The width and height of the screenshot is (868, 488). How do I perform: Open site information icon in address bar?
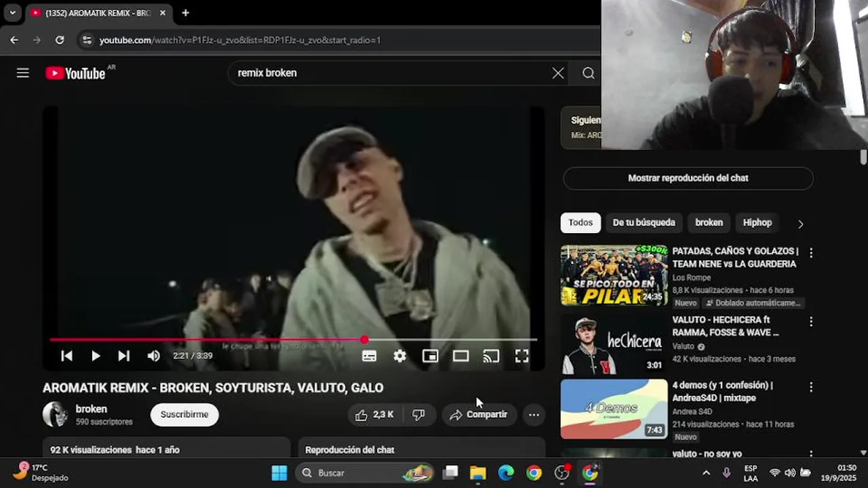[x=87, y=40]
